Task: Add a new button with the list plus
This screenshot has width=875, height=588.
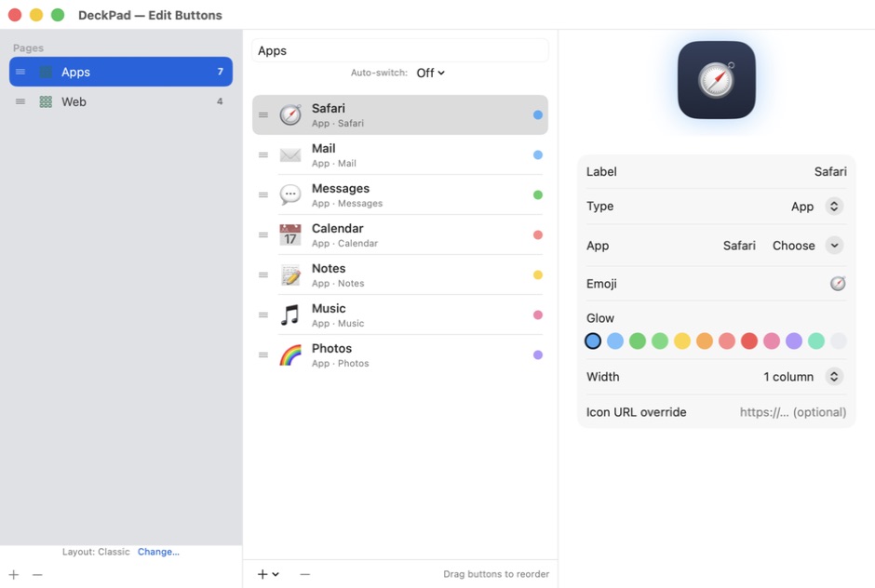Action: pos(262,574)
